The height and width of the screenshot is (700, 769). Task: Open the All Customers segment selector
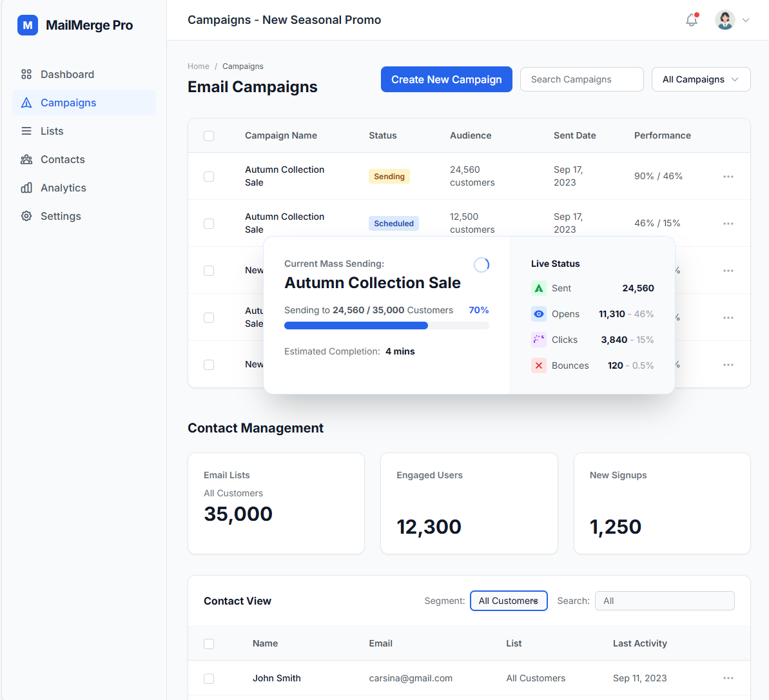point(509,600)
